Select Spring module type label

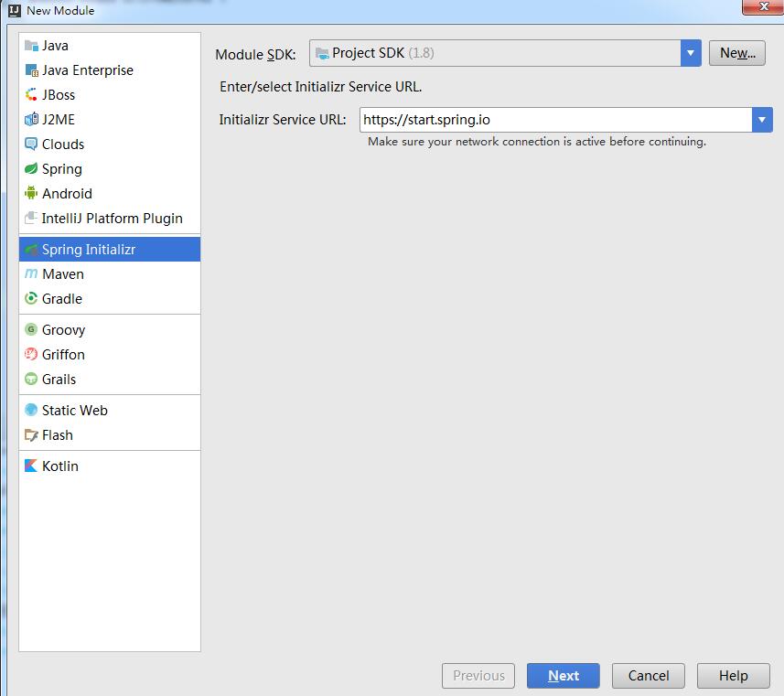pyautogui.click(x=62, y=169)
